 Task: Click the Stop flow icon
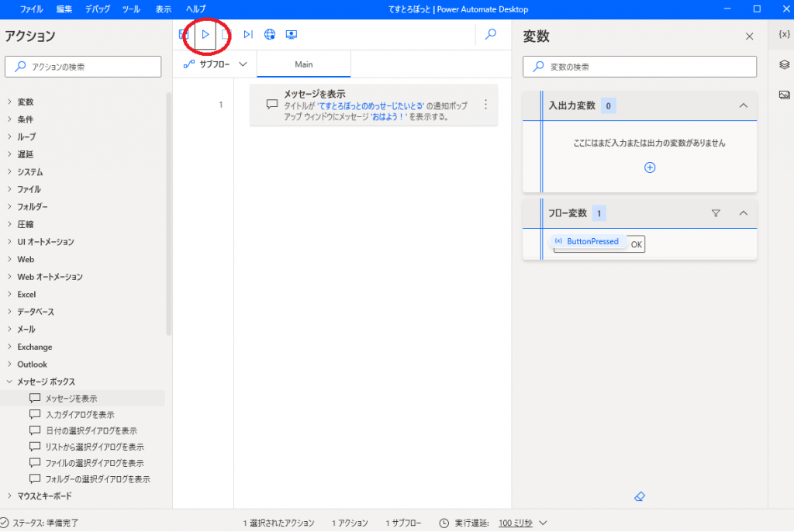coord(226,34)
